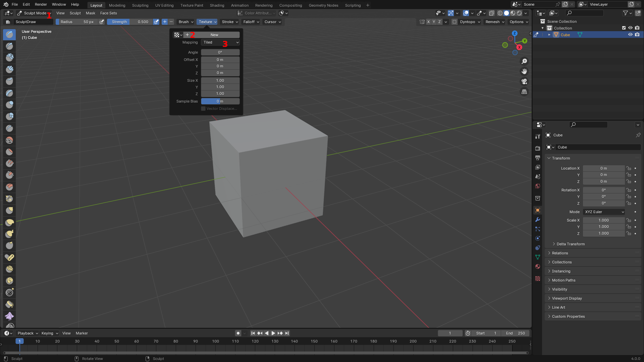Toggle Z axis symmetry button
Viewport: 644px width, 362px height.
click(440, 22)
